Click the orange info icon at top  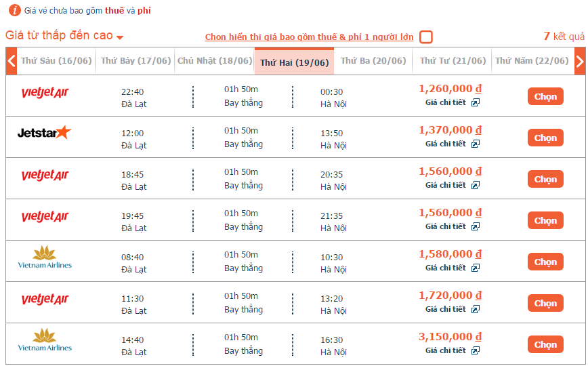point(14,10)
